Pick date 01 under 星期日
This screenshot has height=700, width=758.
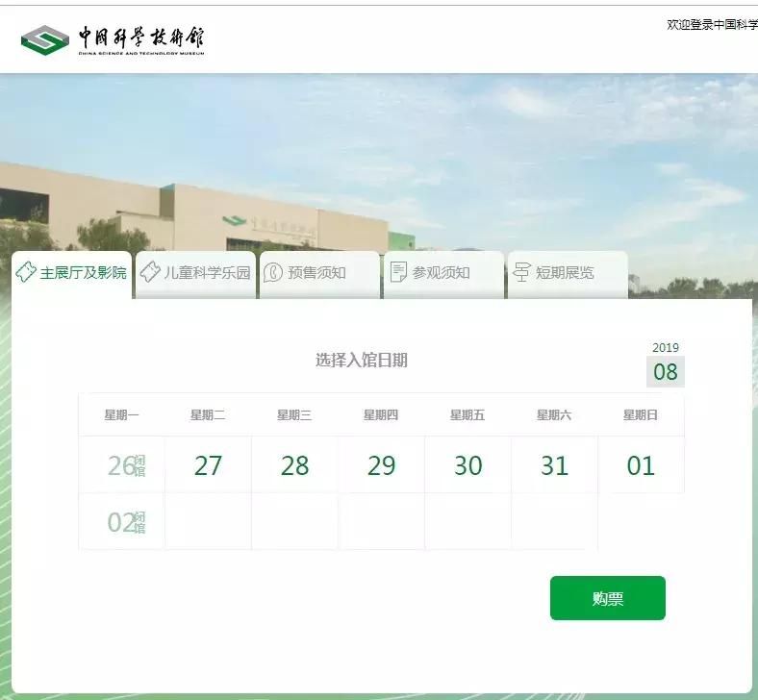pyautogui.click(x=641, y=465)
